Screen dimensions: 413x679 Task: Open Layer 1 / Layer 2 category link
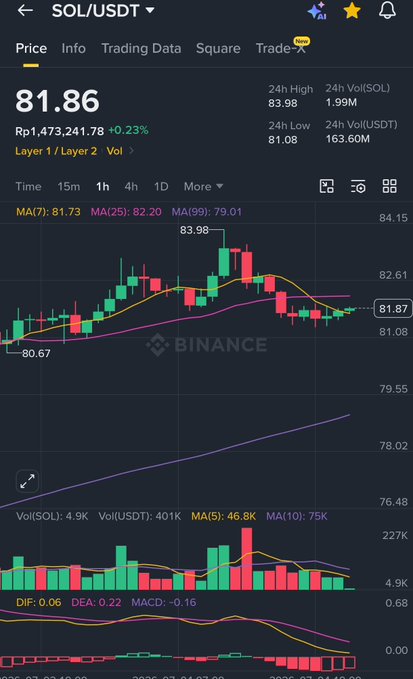[x=56, y=151]
